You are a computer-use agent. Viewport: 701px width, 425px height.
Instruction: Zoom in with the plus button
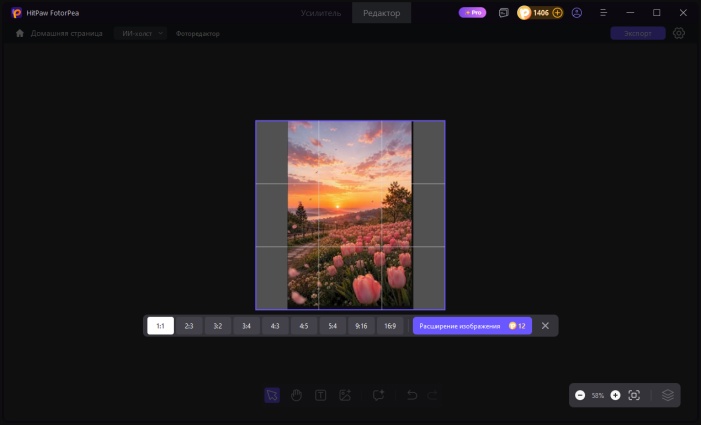(x=615, y=395)
